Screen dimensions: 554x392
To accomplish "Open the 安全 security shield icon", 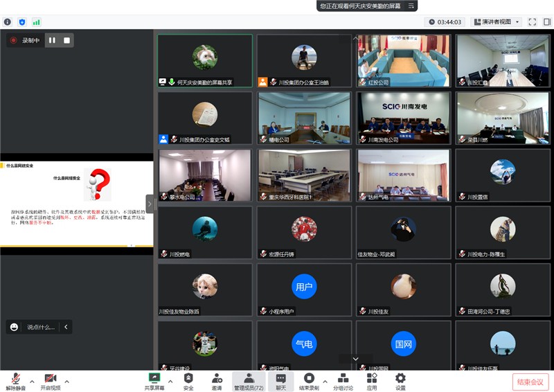I will (x=188, y=378).
